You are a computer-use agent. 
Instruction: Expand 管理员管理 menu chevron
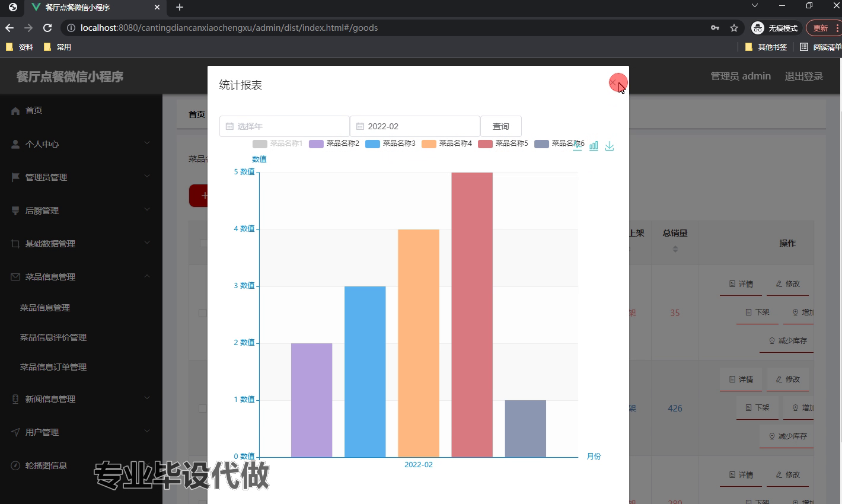(x=147, y=177)
